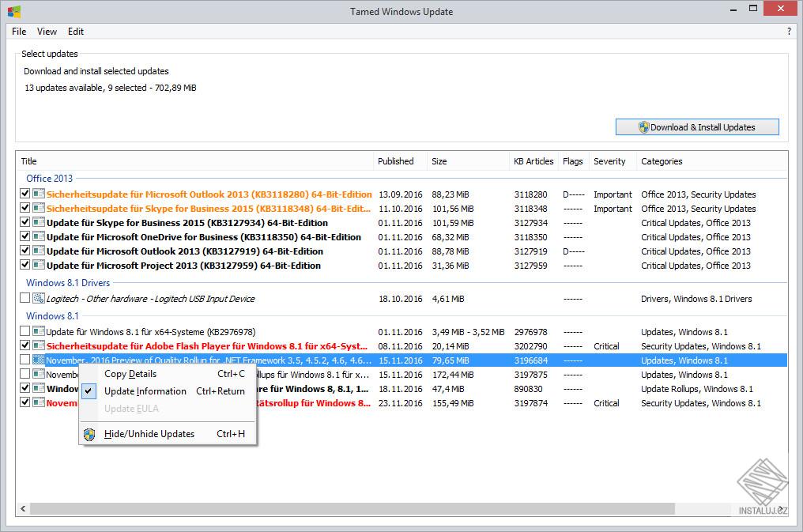The image size is (803, 532).
Task: Uncheck the OneDrive for Business KB3118350 update
Action: [25, 236]
